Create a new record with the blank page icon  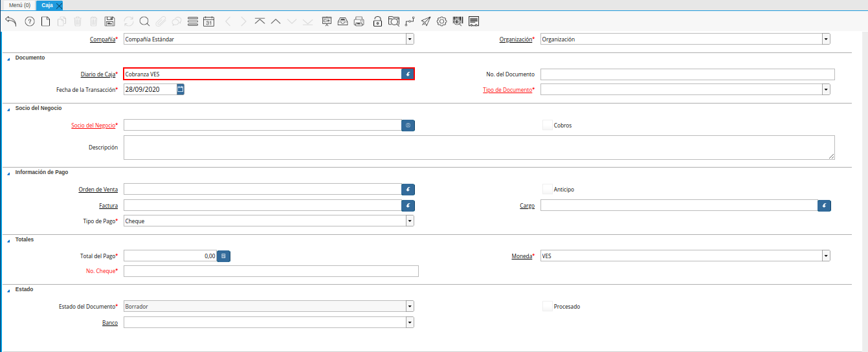coord(45,21)
